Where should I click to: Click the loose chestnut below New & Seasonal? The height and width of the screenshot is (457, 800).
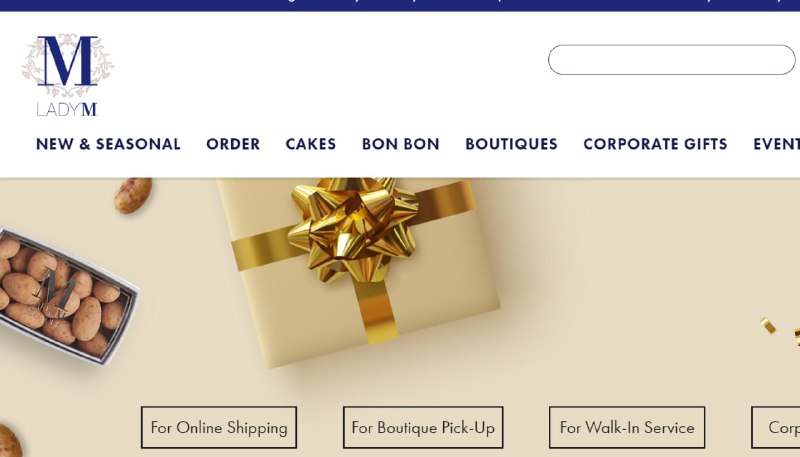[x=133, y=195]
